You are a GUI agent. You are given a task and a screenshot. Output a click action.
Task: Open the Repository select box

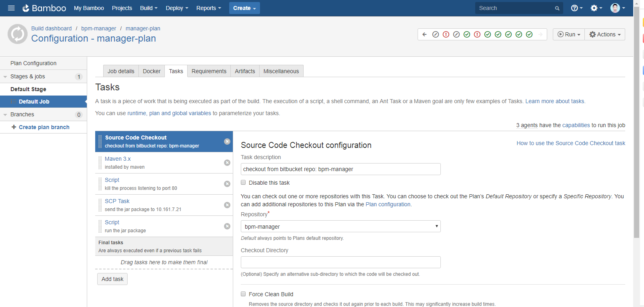341,226
